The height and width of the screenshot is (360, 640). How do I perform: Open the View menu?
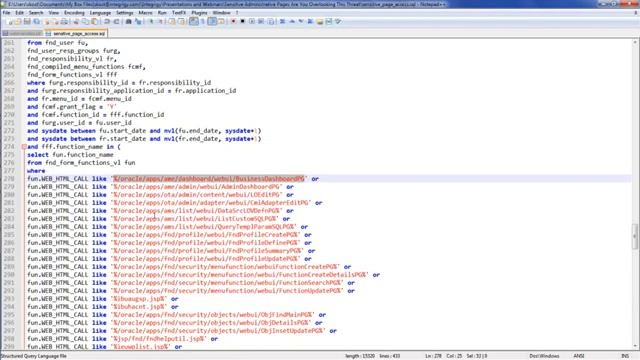(53, 13)
